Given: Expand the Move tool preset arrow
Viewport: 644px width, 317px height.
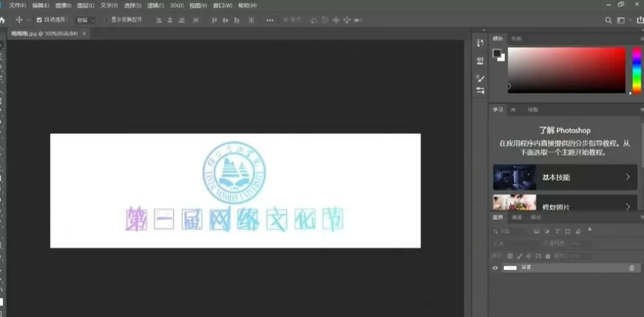Looking at the screenshot, I should 28,20.
